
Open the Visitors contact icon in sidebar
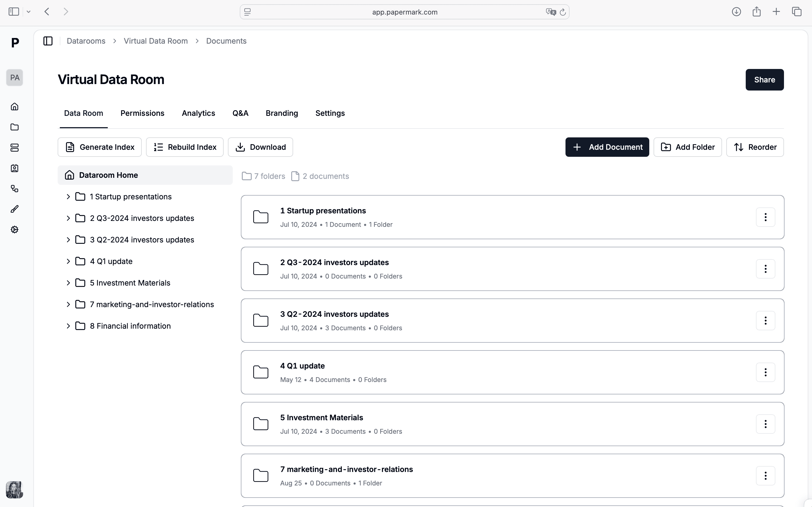[15, 168]
